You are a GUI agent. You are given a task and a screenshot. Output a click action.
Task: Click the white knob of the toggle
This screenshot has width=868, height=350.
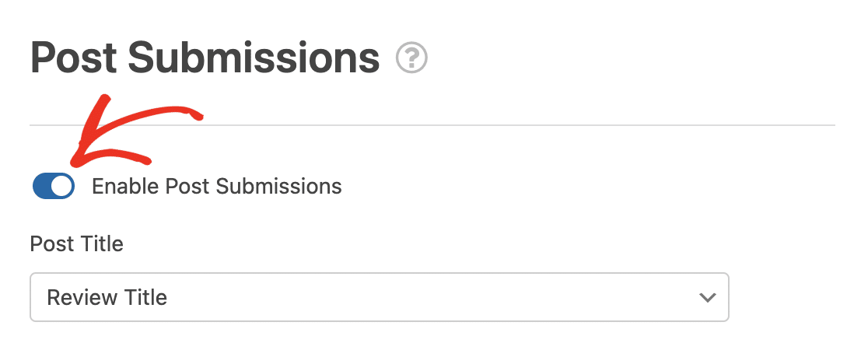pos(62,186)
